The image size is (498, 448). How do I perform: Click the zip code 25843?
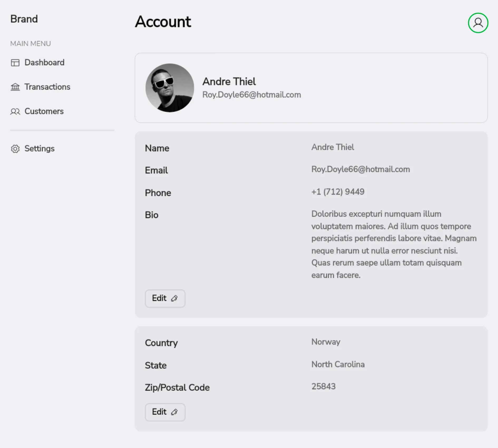323,386
